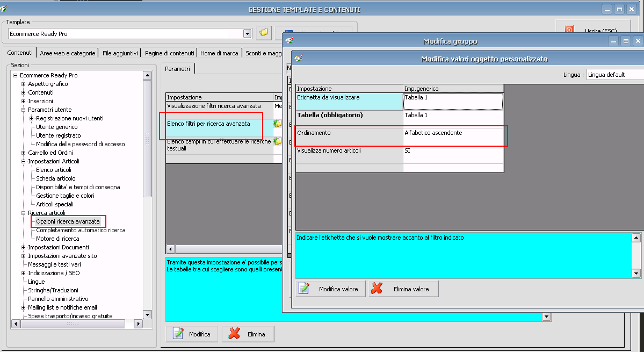Image resolution: width=644 pixels, height=352 pixels.
Task: Select Messaggi e testi vari item
Action: pos(54,264)
